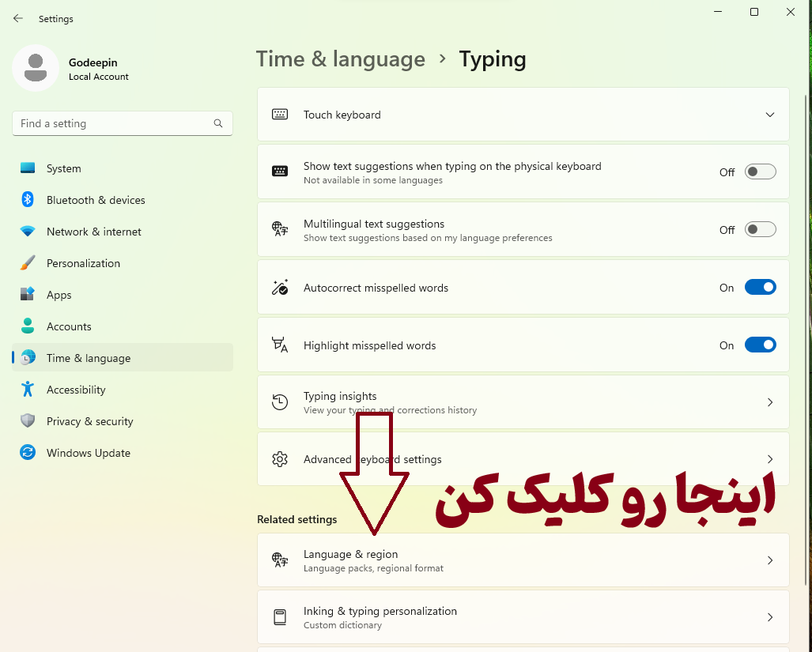Go to Privacy & security settings

click(123, 420)
